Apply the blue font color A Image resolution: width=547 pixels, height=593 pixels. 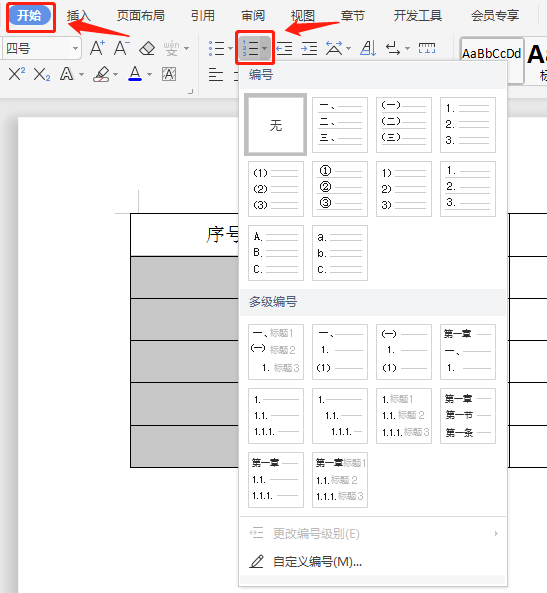[135, 74]
